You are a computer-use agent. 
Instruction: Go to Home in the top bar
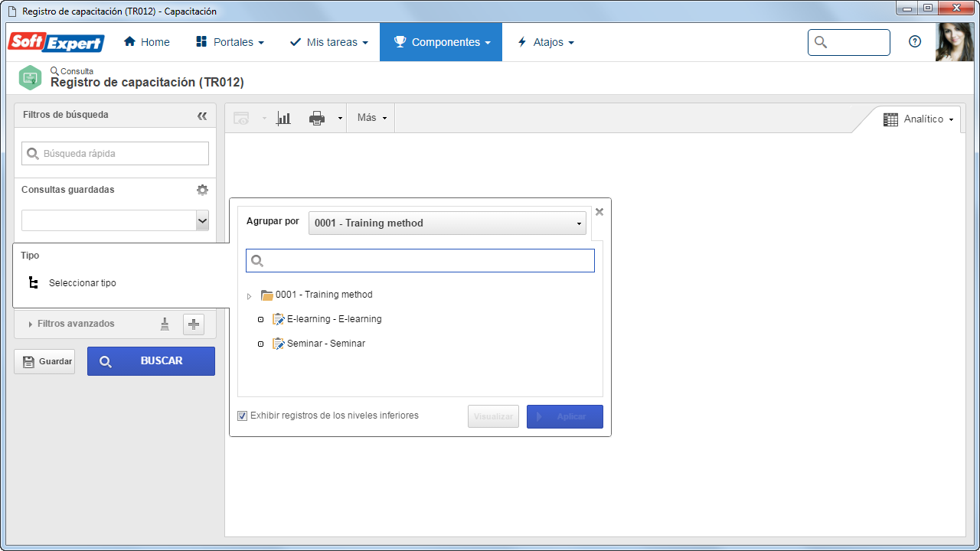147,42
